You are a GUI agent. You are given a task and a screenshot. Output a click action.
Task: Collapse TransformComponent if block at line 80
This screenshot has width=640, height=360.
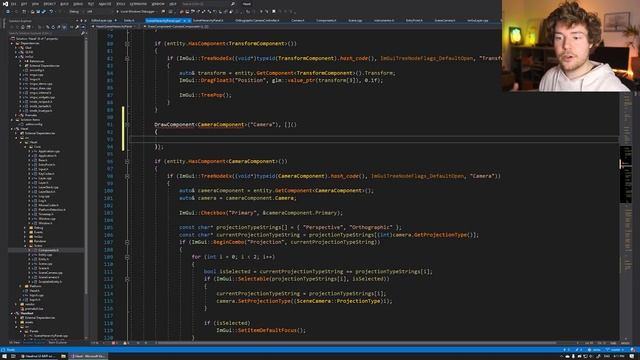pos(127,44)
